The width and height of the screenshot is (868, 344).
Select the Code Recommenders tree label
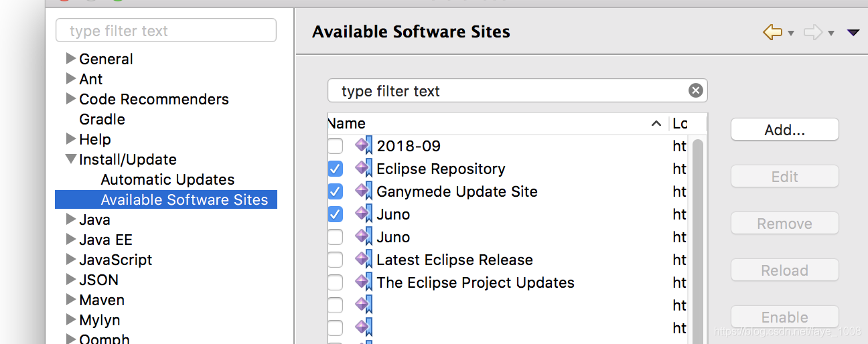[x=154, y=99]
